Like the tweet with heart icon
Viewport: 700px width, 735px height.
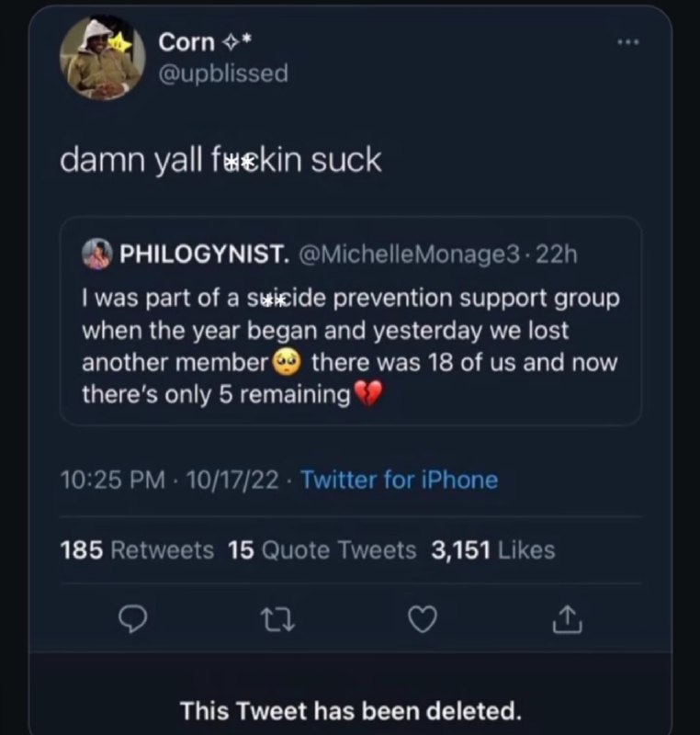423,619
